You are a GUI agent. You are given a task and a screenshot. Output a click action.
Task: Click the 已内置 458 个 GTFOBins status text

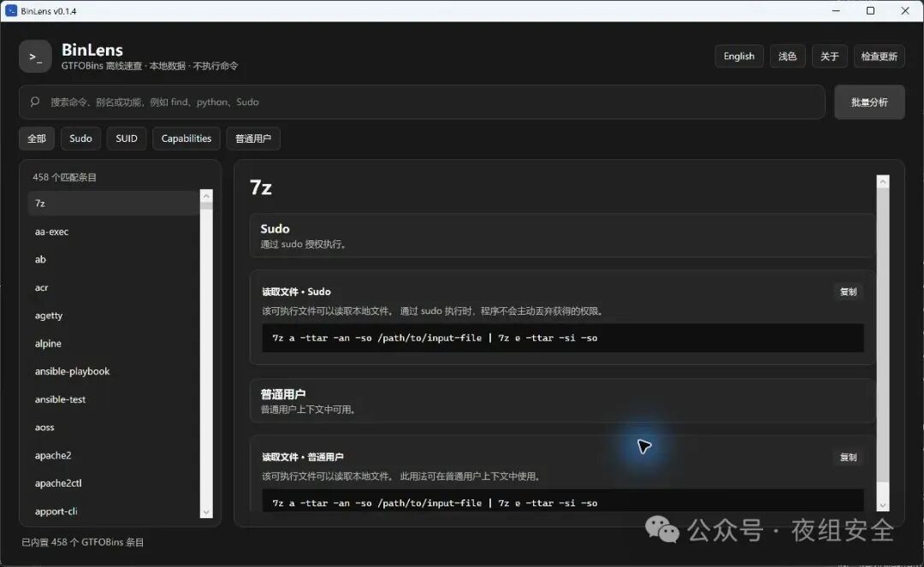(x=82, y=542)
